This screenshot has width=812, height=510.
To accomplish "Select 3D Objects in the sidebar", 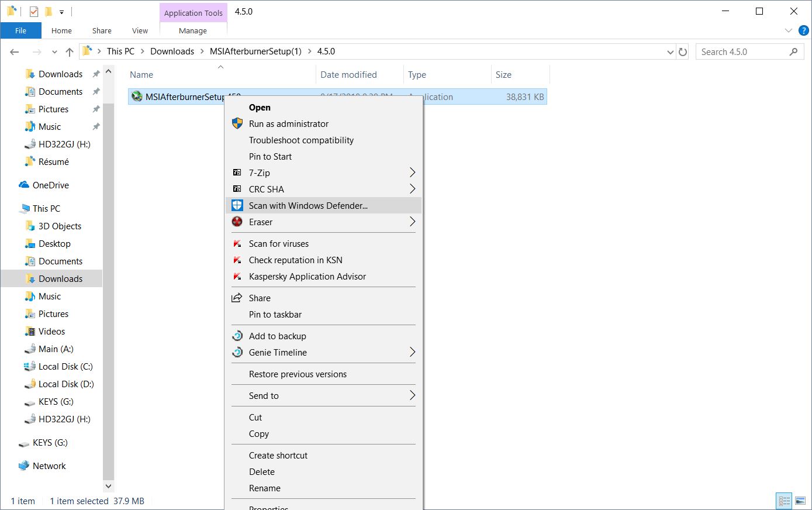I will (60, 226).
